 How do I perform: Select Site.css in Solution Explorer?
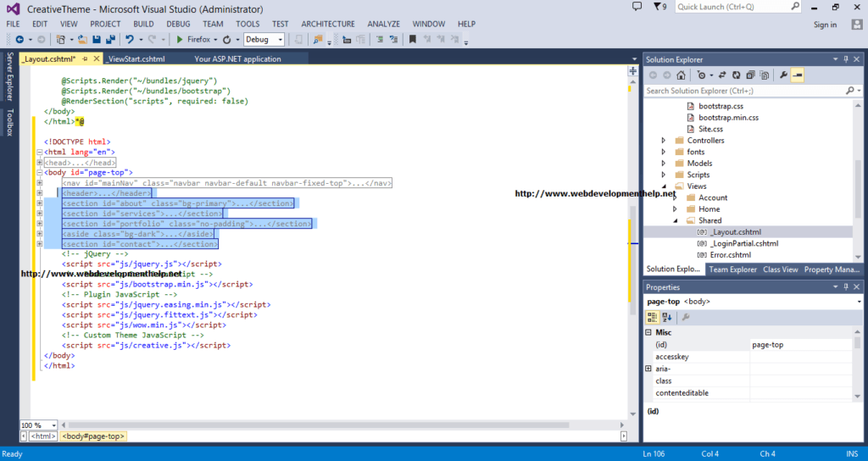[711, 129]
